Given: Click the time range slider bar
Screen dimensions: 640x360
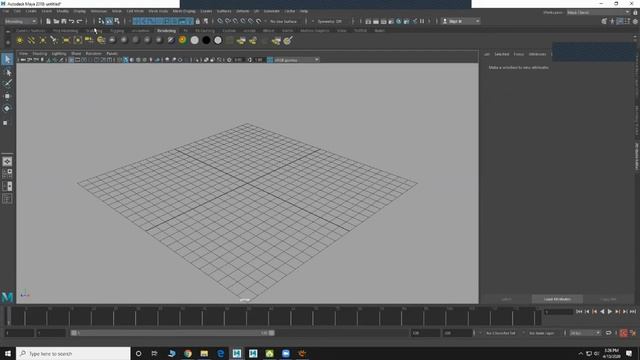Looking at the screenshot, I should click(x=172, y=333).
